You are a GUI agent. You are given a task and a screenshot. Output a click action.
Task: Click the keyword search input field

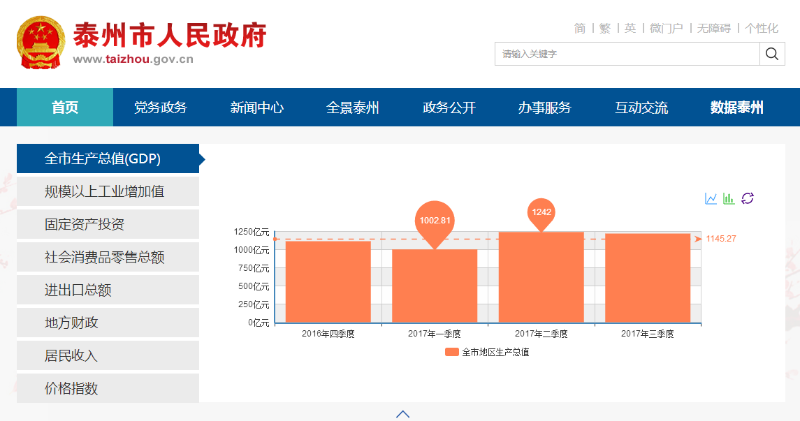pos(626,53)
